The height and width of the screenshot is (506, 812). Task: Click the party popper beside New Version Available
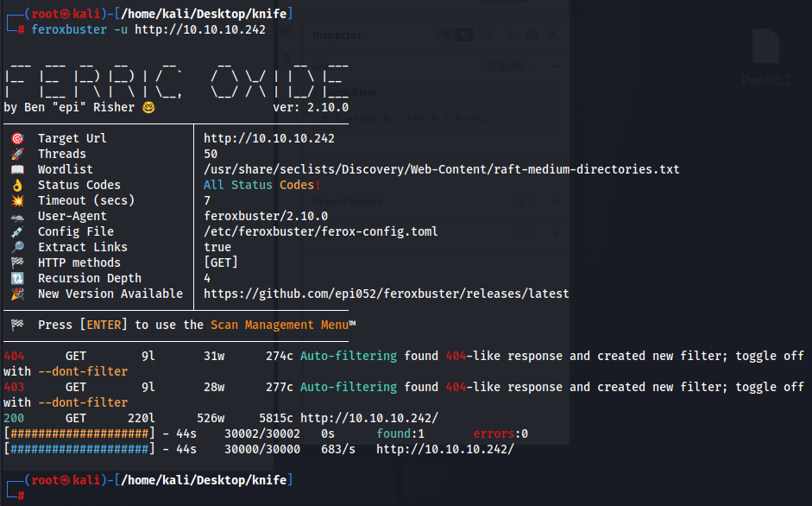[17, 294]
